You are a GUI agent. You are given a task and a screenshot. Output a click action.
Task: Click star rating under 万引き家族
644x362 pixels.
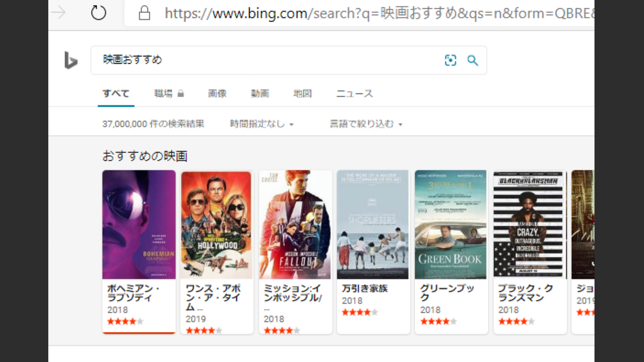(x=360, y=312)
